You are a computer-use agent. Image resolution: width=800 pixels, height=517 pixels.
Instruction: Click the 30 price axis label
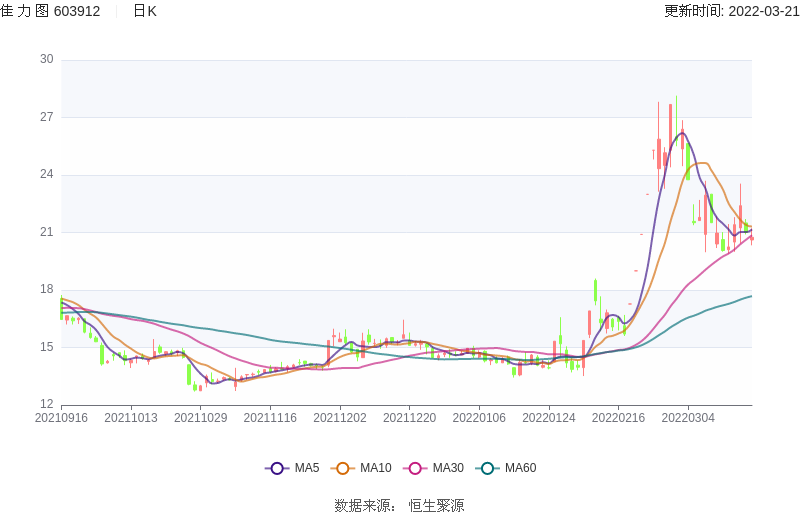click(47, 59)
